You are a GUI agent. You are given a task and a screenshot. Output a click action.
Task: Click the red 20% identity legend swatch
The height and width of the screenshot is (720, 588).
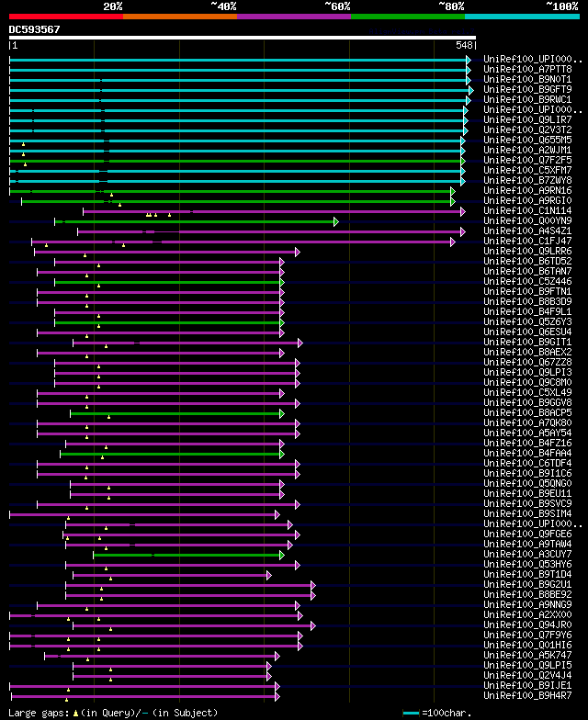(66, 17)
